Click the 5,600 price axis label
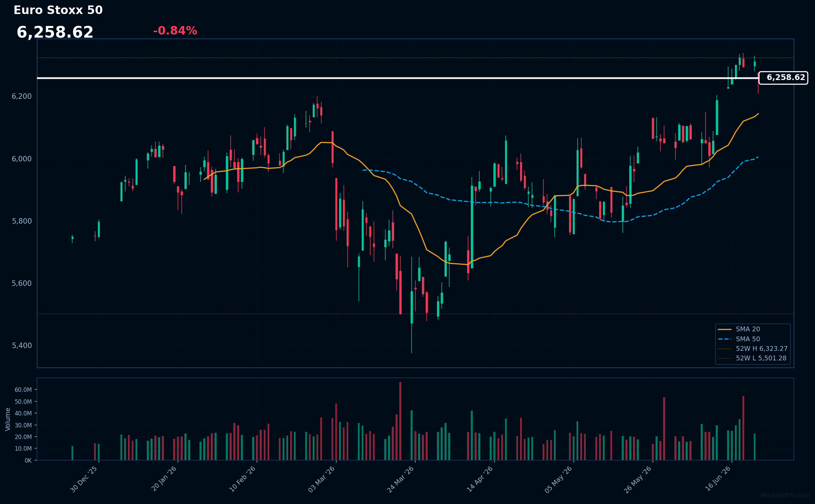The width and height of the screenshot is (815, 504). 22,283
